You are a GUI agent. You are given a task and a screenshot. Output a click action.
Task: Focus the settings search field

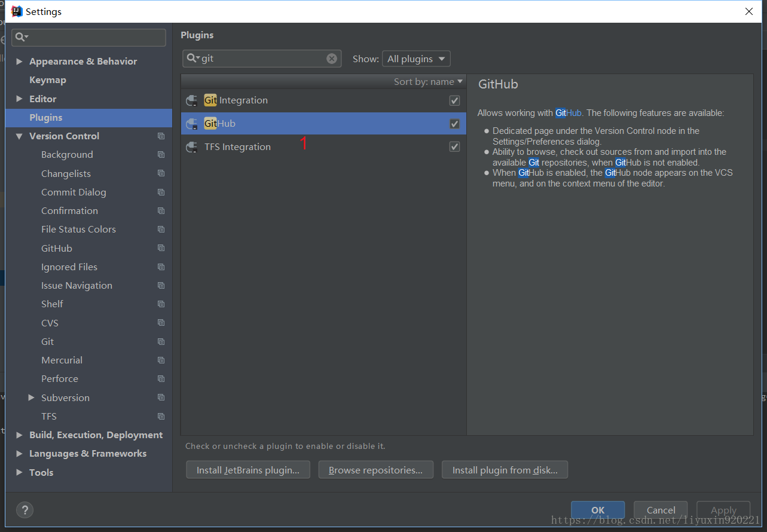tap(88, 37)
